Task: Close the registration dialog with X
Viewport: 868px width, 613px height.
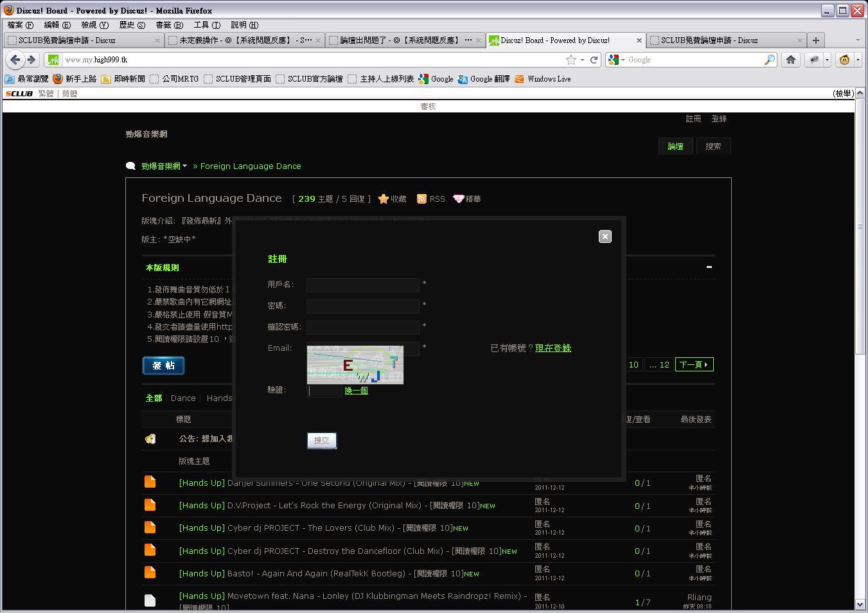Action: 605,236
